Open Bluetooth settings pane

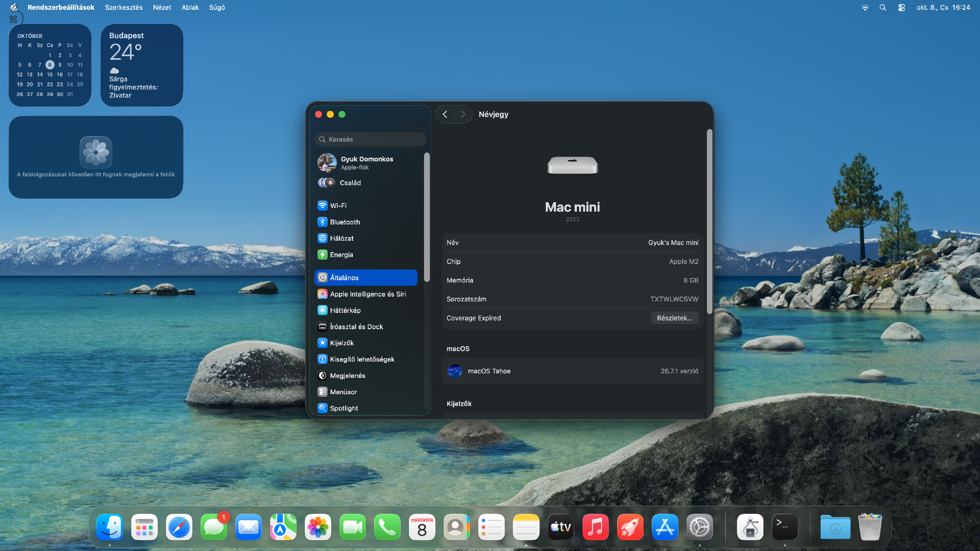[x=366, y=222]
